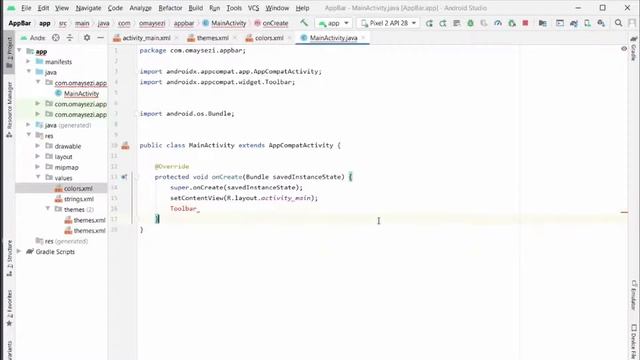Viewport: 640px width, 360px height.
Task: Click the override gutter icon on line 13
Action: tap(124, 177)
